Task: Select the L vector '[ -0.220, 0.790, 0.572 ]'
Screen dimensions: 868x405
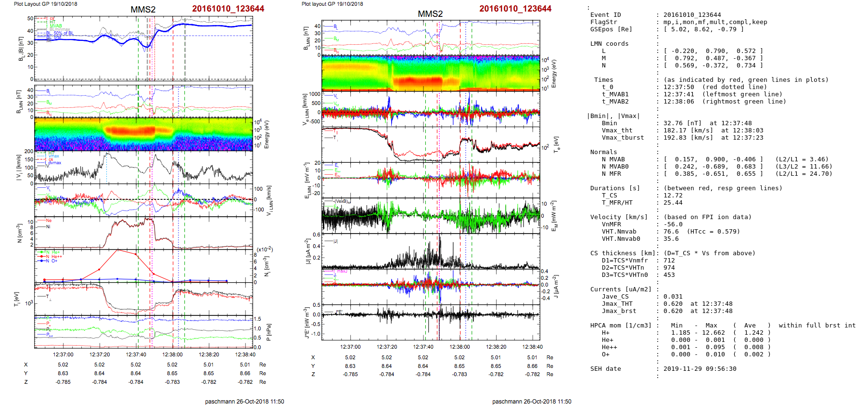Action: 714,51
